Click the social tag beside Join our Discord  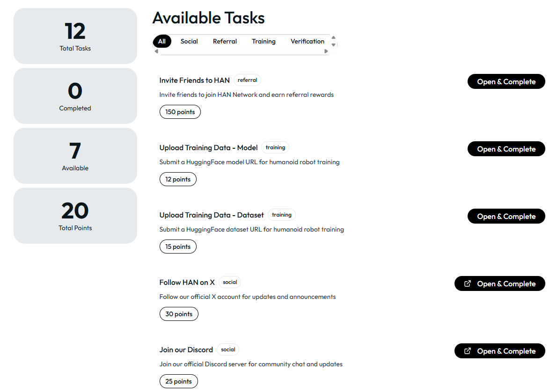point(228,349)
